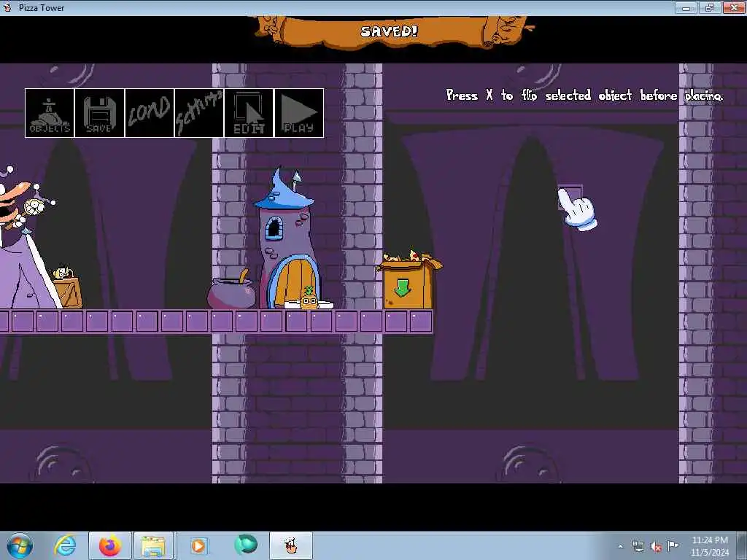The height and width of the screenshot is (560, 747).
Task: Minimize the Pizza Tower window
Action: pyautogui.click(x=686, y=7)
